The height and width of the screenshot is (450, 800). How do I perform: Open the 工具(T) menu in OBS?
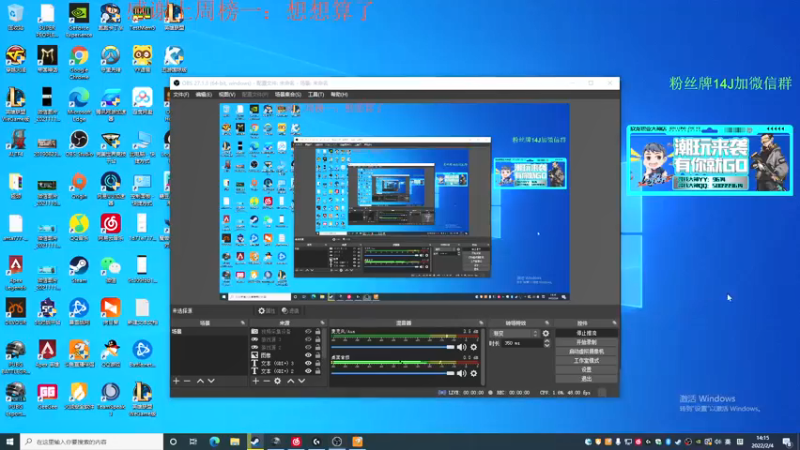[316, 94]
